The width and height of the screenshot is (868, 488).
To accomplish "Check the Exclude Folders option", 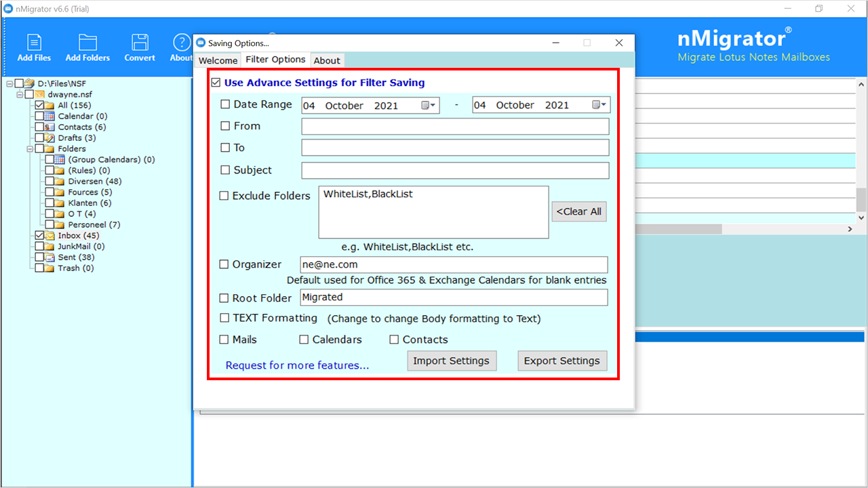I will [224, 196].
